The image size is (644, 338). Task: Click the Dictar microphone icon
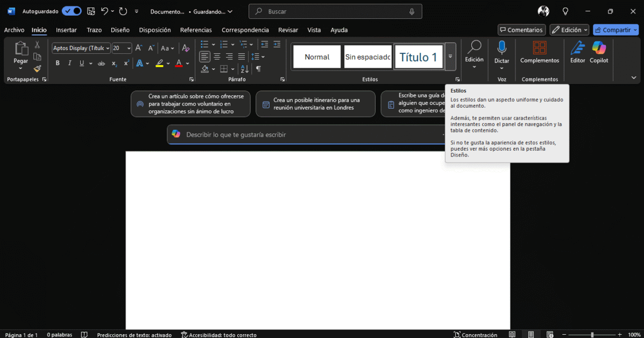pyautogui.click(x=501, y=48)
